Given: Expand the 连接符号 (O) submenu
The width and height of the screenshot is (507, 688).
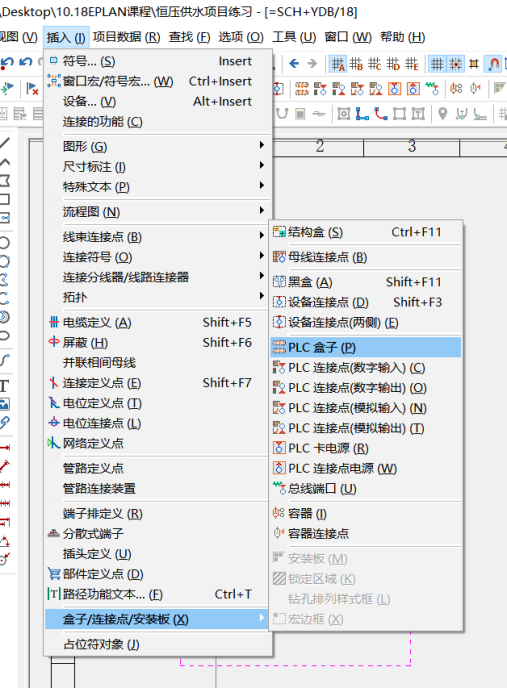Looking at the screenshot, I should click(158, 257).
